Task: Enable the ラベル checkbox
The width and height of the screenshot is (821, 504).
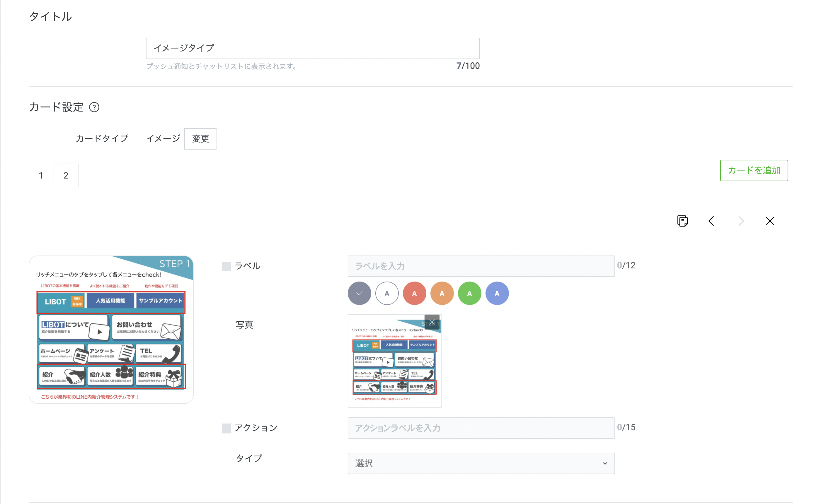Action: tap(226, 266)
